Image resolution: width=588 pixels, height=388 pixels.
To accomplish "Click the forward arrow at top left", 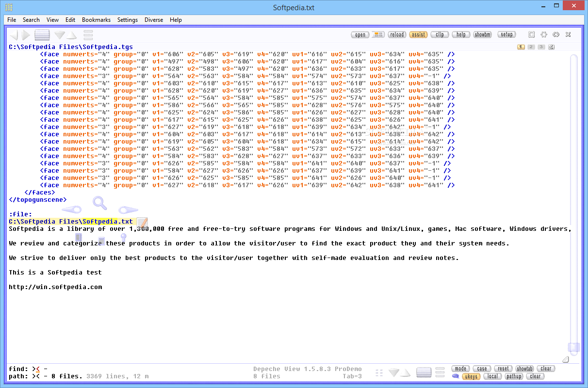I will click(x=26, y=35).
